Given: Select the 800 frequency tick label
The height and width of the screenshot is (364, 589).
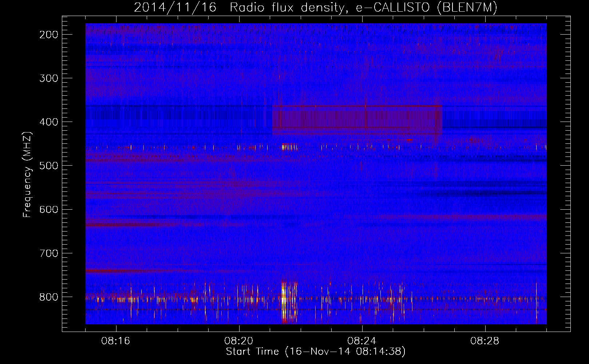Looking at the screenshot, I should click(x=49, y=297).
